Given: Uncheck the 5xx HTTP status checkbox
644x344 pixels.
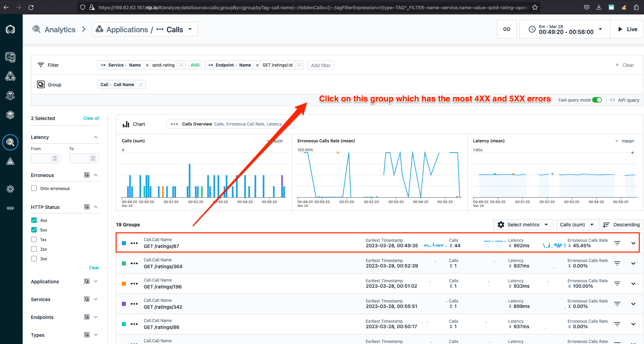Looking at the screenshot, I should click(34, 230).
